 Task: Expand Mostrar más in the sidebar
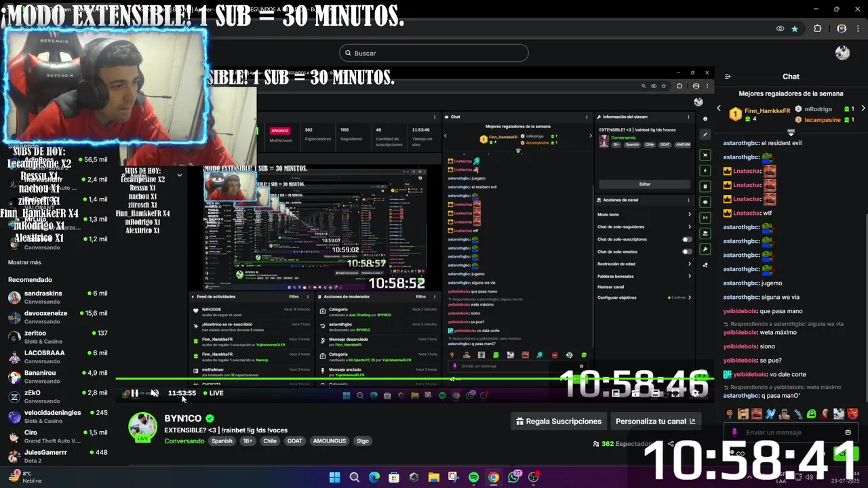pyautogui.click(x=24, y=262)
